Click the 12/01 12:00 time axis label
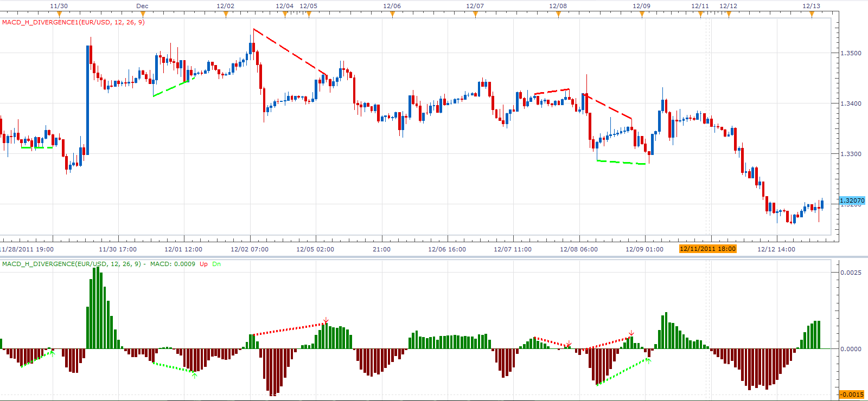Screen dimensions: 868x401 pos(183,249)
